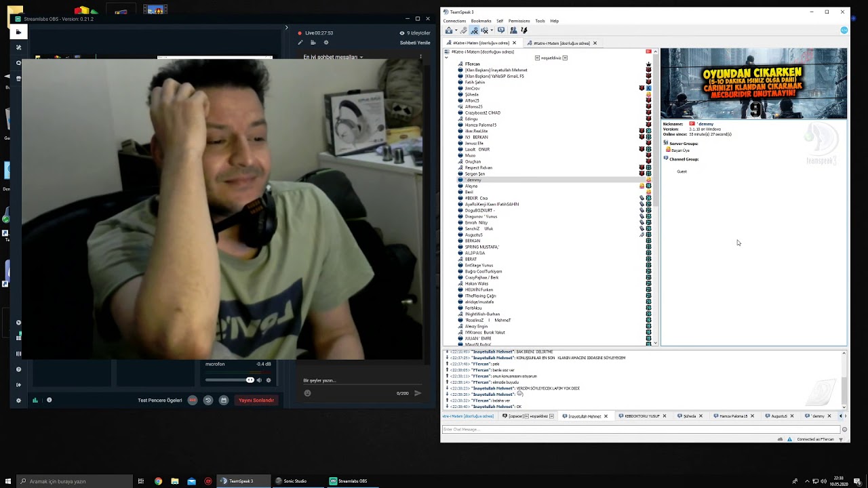
Task: Open TeamSpeak contacts toolbar icon
Action: (513, 30)
